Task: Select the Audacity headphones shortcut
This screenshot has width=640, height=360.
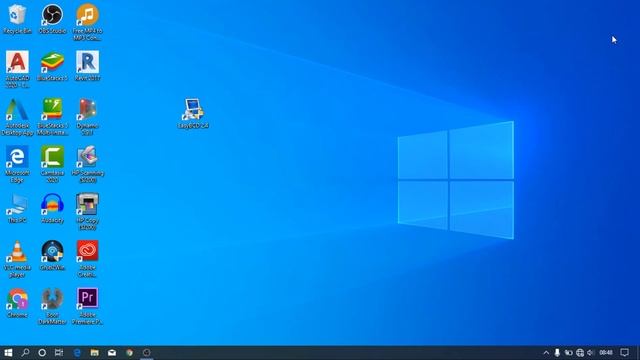Action: (52, 208)
